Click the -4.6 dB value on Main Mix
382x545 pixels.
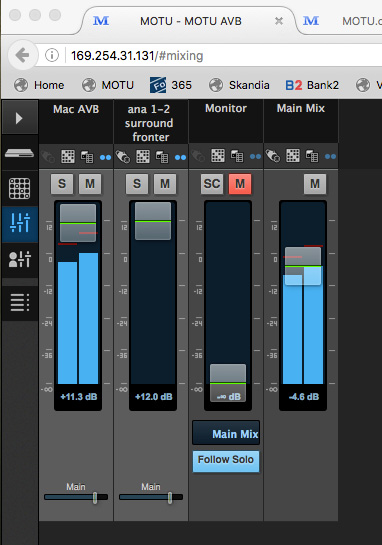point(303,397)
